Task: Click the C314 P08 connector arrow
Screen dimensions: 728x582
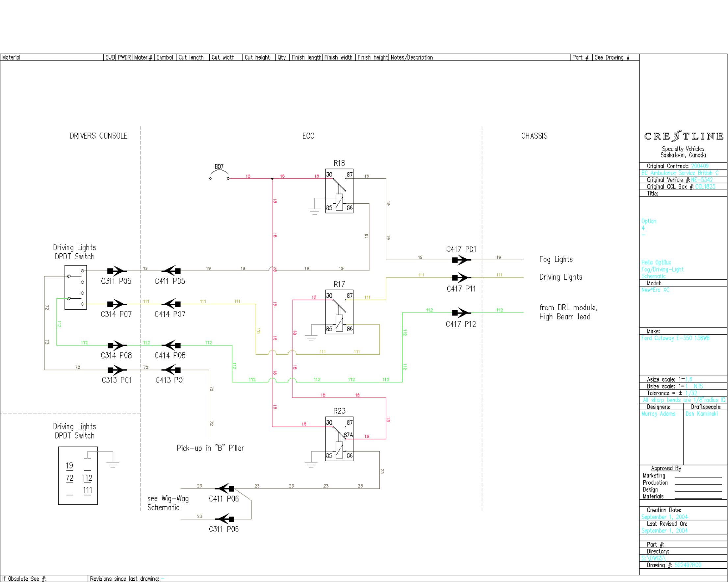Action: (x=117, y=345)
